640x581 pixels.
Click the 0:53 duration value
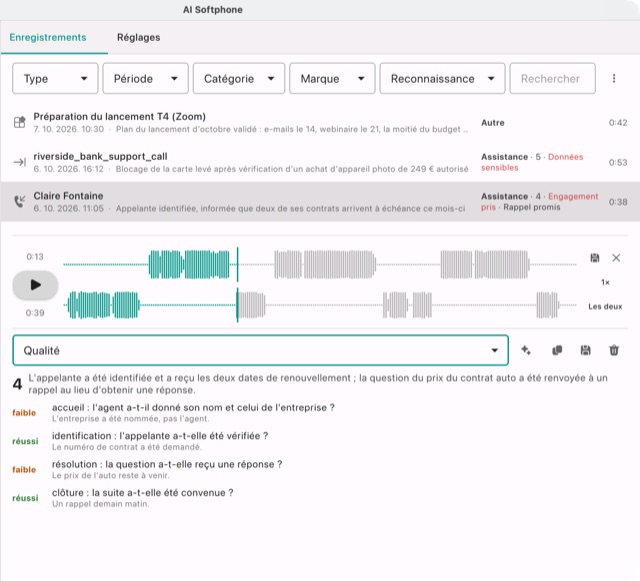coord(618,162)
